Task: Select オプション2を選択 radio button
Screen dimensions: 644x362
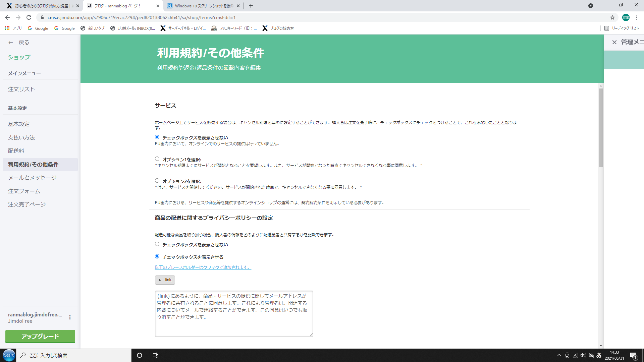Action: [157, 181]
